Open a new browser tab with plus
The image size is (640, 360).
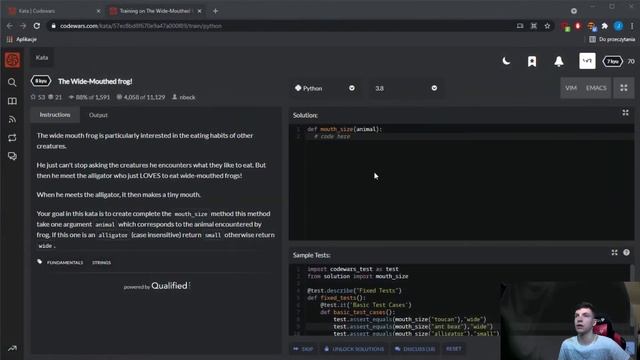click(x=216, y=11)
